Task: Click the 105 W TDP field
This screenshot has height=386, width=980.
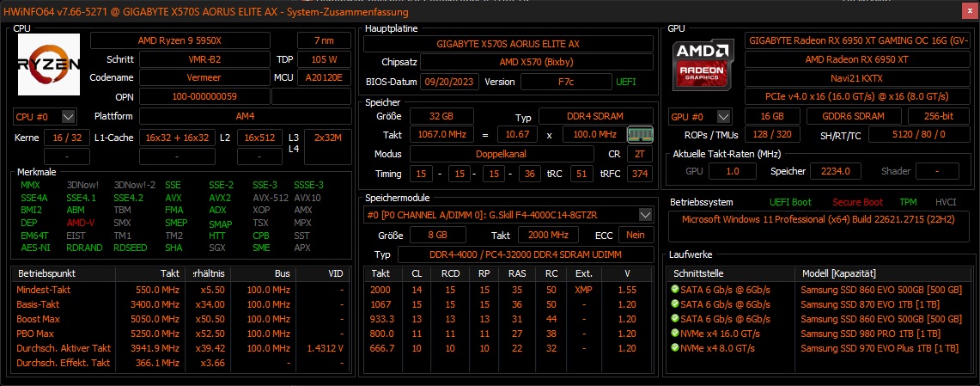Action: [324, 59]
